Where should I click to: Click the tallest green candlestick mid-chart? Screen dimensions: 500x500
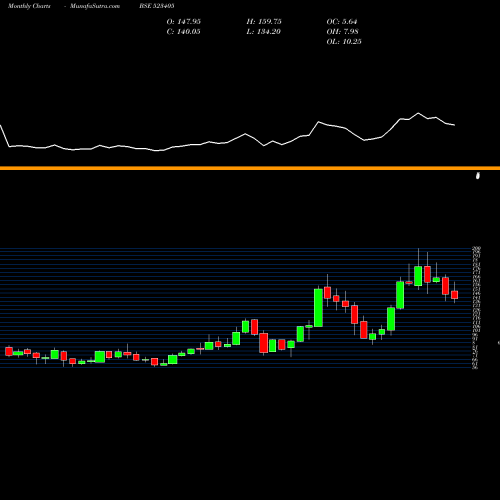(x=318, y=308)
